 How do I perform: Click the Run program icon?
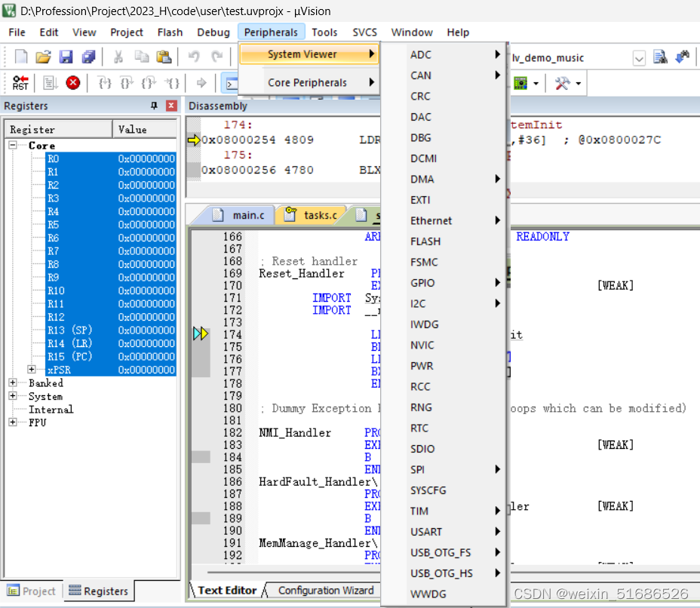(50, 82)
